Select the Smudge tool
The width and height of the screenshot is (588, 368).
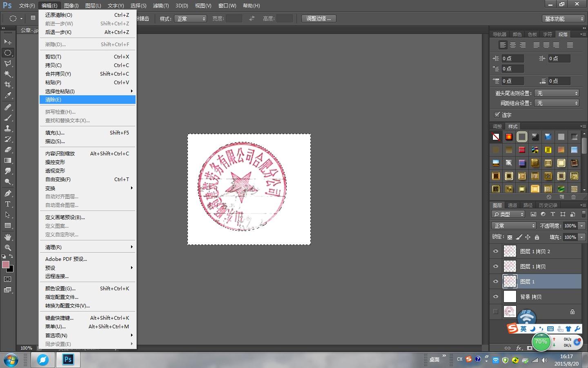point(8,171)
